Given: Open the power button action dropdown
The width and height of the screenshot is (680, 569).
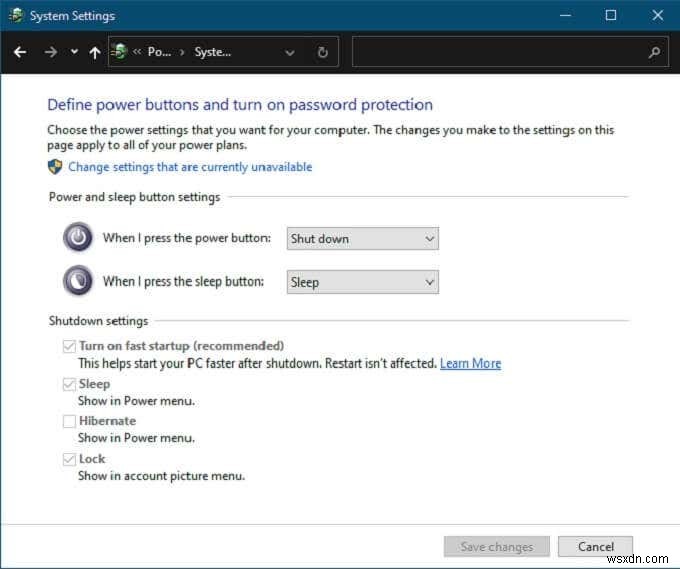Looking at the screenshot, I should [x=363, y=239].
